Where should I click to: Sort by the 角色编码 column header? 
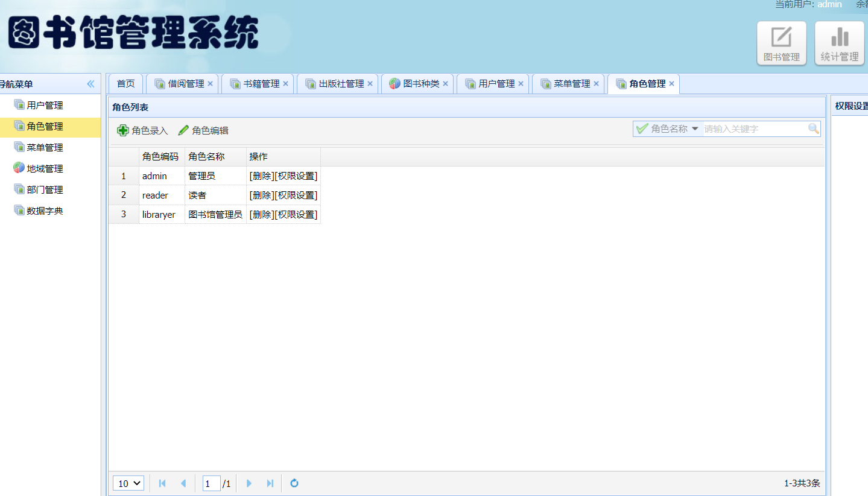162,157
